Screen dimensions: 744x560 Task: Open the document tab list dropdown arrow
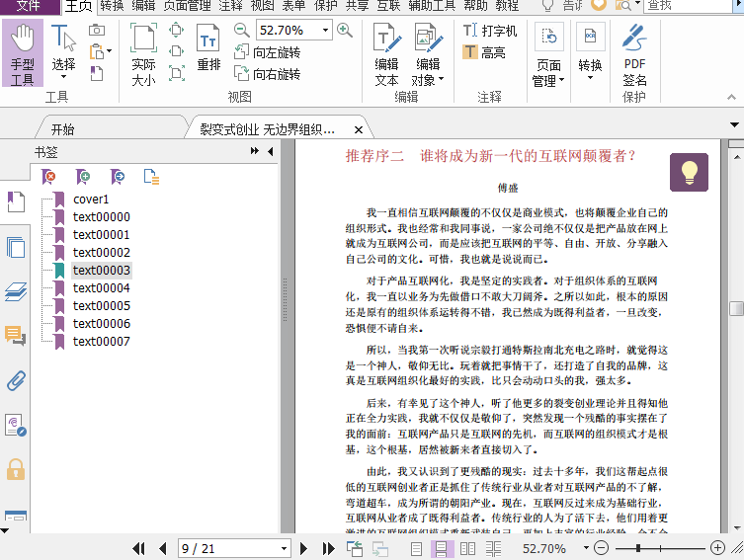click(734, 125)
